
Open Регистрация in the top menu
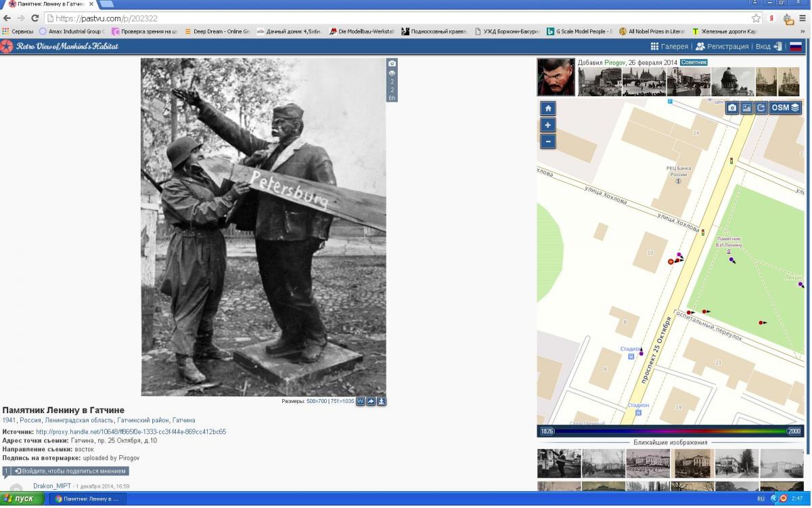722,46
